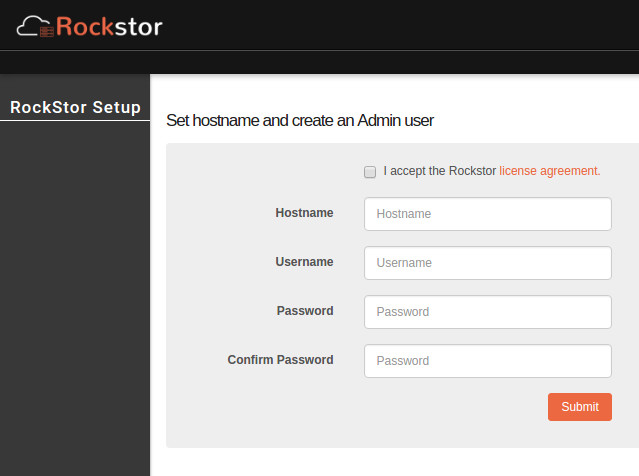Screen dimensions: 639x476
Task: Click into the Password input field
Action: [488, 312]
